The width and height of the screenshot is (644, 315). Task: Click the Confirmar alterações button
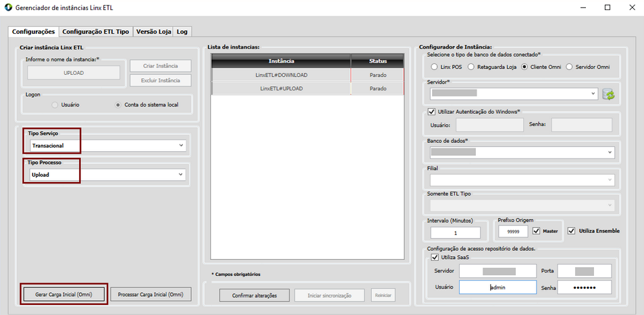254,295
